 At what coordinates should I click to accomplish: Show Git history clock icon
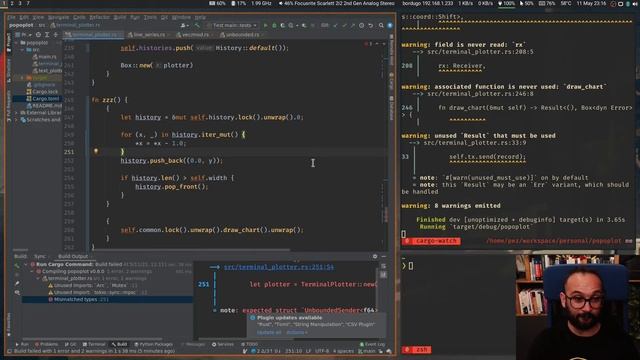pos(361,25)
